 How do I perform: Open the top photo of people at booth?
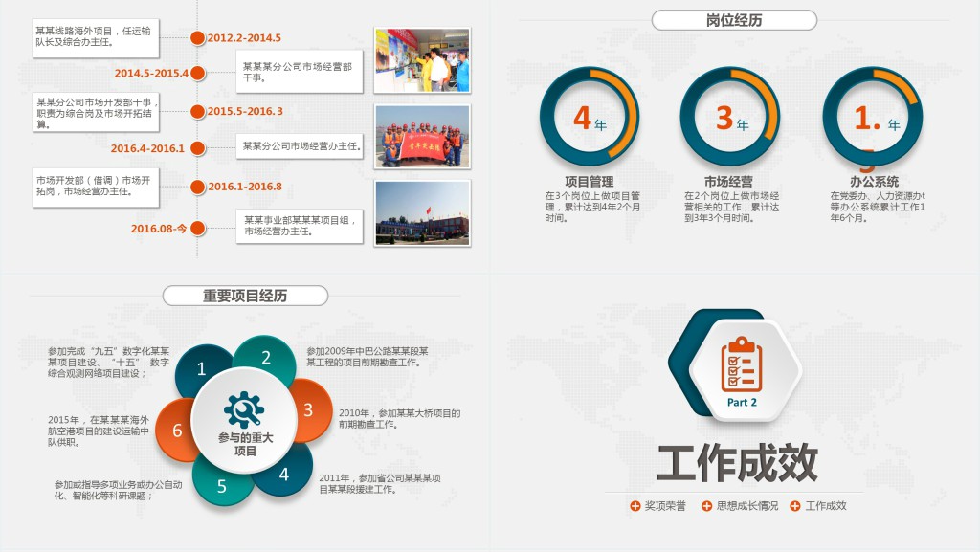click(421, 60)
